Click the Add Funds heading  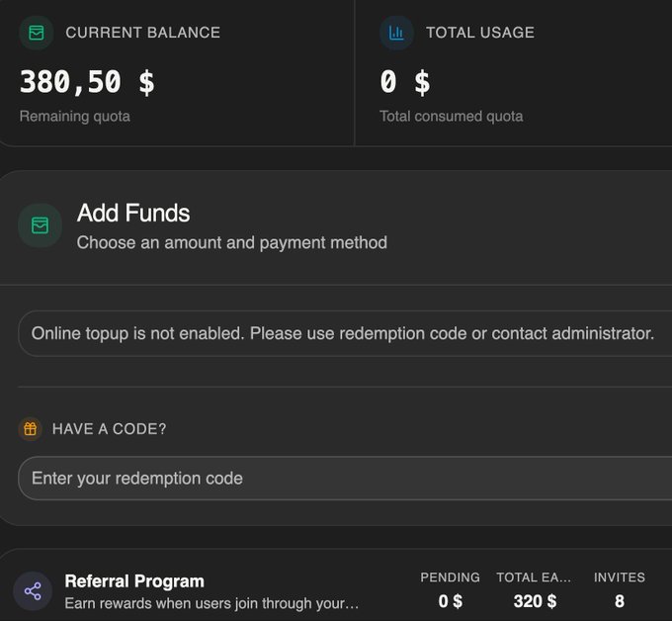133,213
